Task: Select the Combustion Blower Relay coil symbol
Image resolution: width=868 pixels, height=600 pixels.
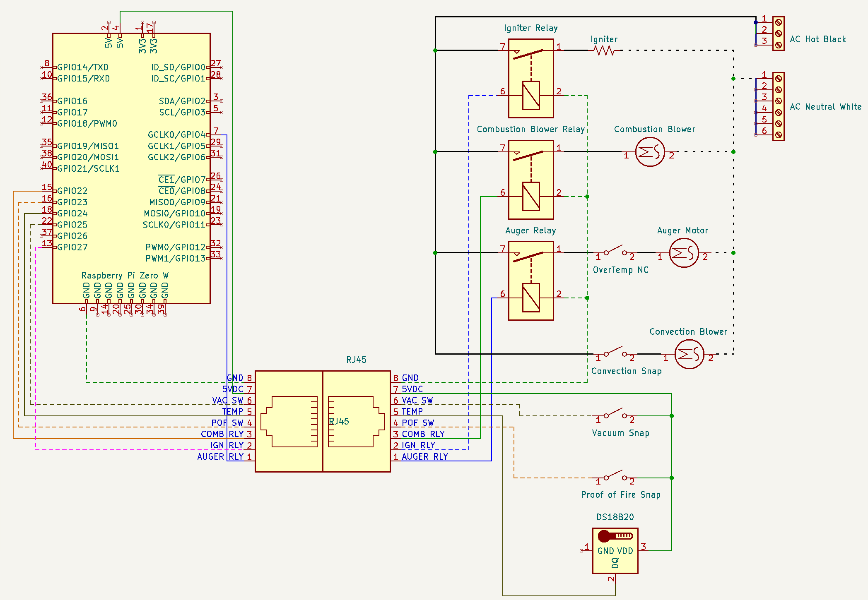Action: point(531,197)
